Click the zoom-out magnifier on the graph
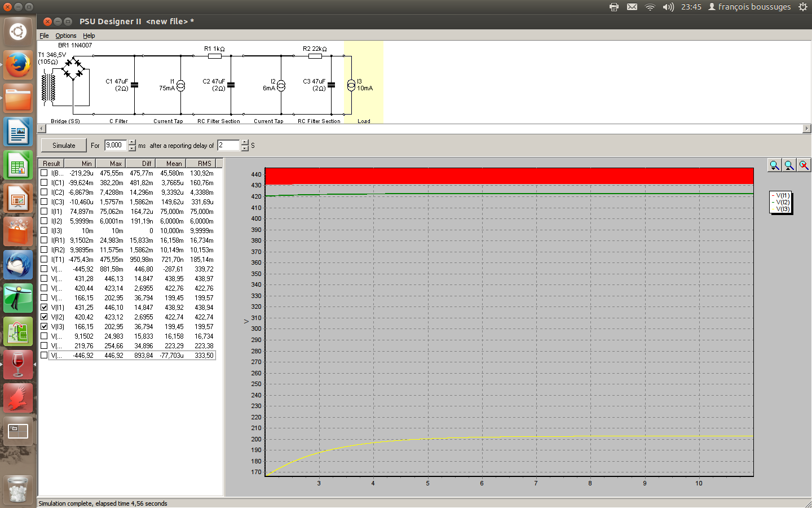 789,165
